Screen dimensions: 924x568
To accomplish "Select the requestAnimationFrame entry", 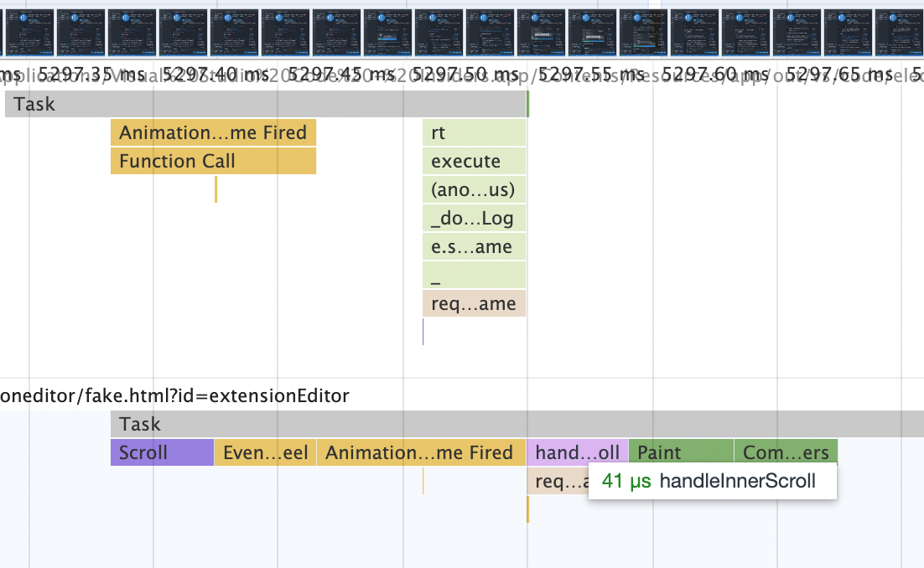I will tap(474, 303).
